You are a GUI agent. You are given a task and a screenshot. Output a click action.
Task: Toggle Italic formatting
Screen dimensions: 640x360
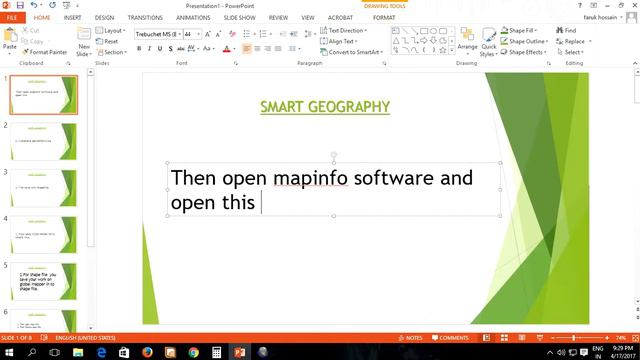pyautogui.click(x=149, y=49)
